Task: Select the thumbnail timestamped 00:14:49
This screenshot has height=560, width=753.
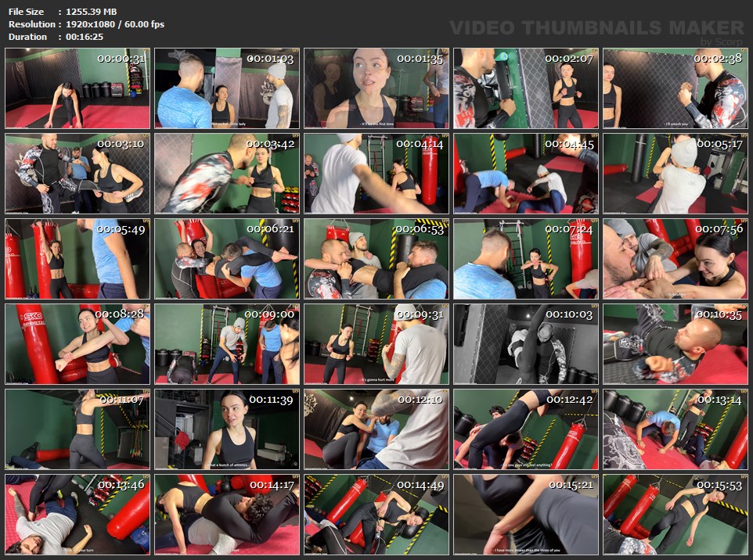Action: point(376,515)
